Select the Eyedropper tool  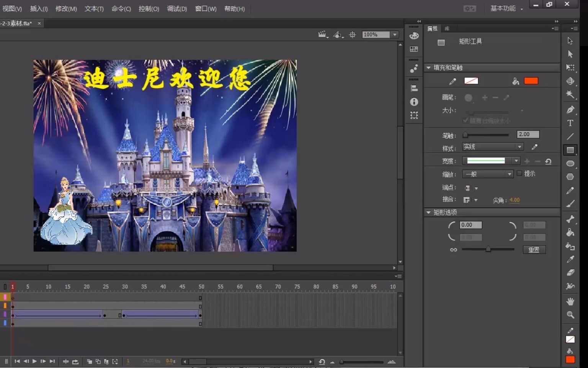570,259
